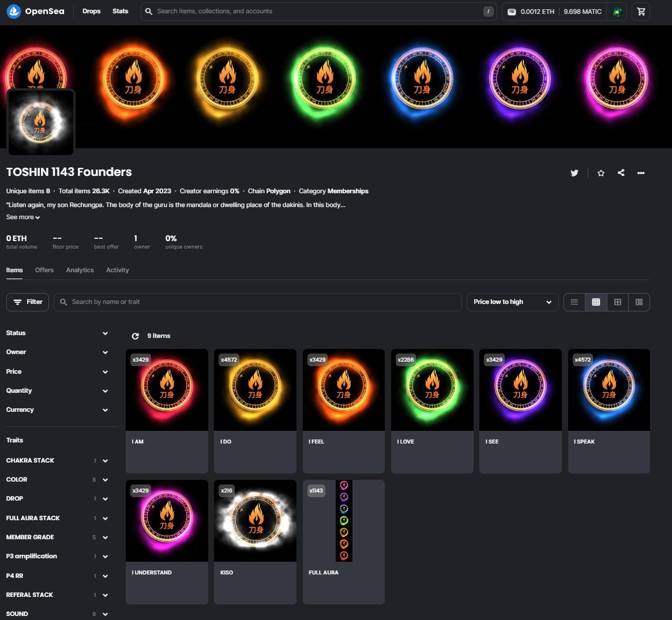Expand the COLOR trait

point(58,479)
